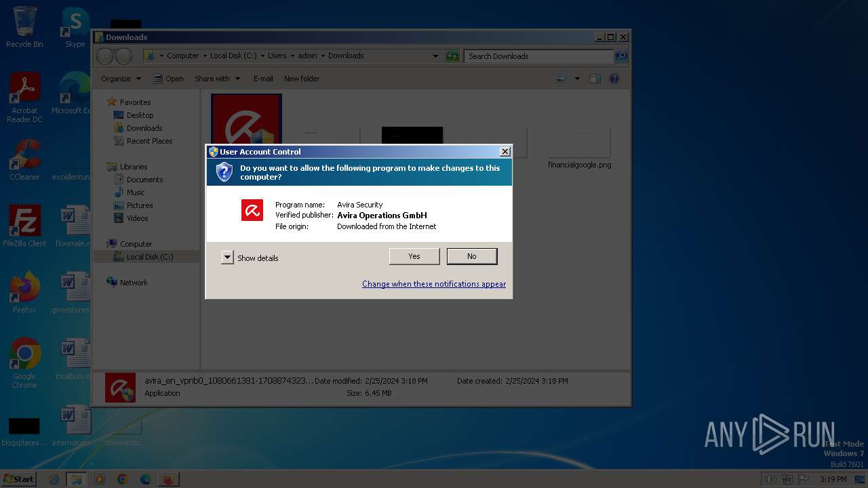Click E-mail in Explorer toolbar
This screenshot has width=868, height=488.
coord(263,79)
